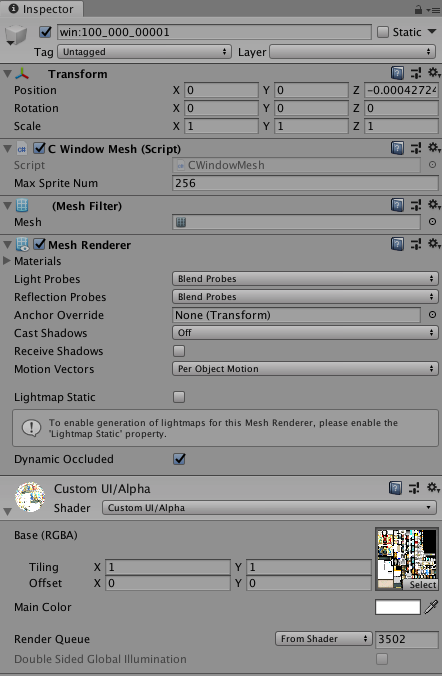Click the Transform axes icon
Viewport: 442px width, 676px height.
click(x=22, y=74)
